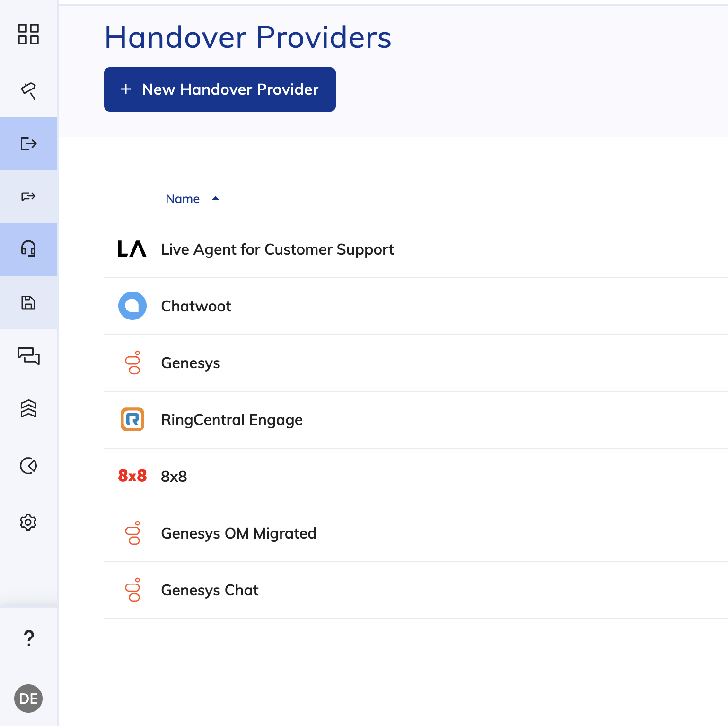Open the DE user avatar menu
Screen dimensions: 728x726
pos(28,699)
